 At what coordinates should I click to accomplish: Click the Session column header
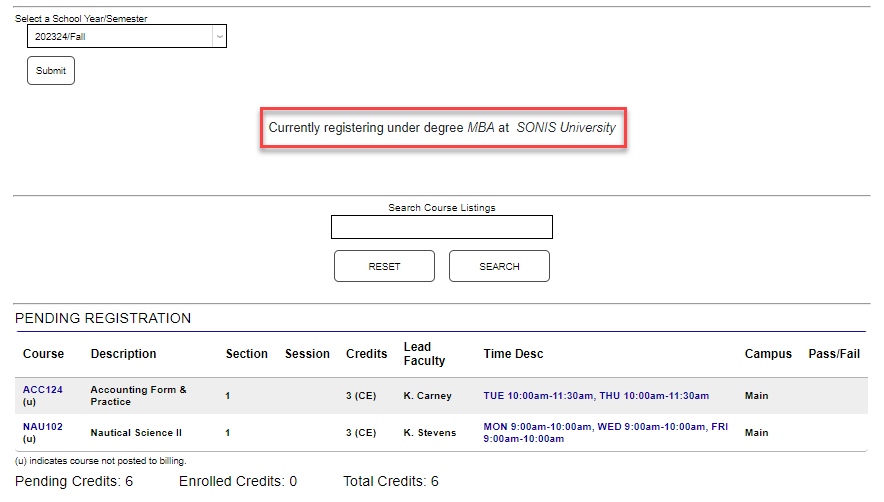click(x=307, y=354)
